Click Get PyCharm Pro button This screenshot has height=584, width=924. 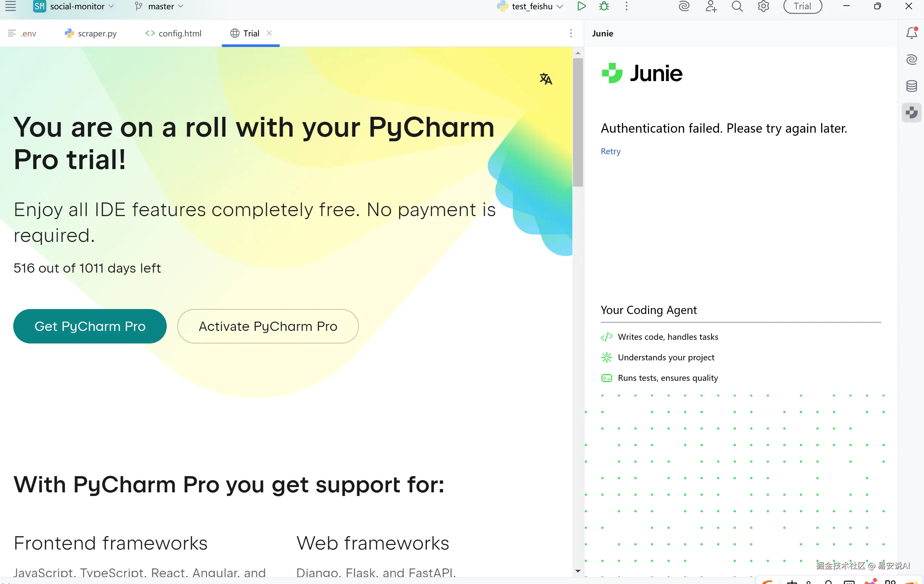[90, 326]
